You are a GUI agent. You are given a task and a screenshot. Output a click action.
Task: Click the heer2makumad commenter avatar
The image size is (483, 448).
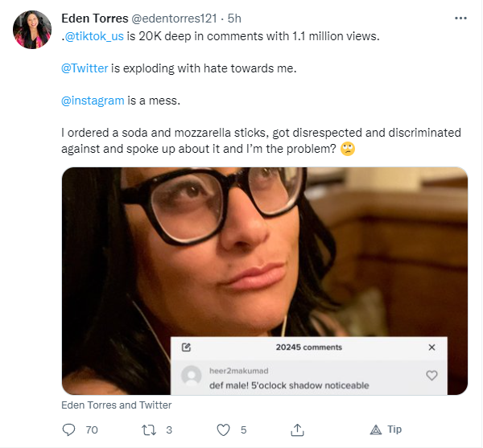tap(192, 376)
